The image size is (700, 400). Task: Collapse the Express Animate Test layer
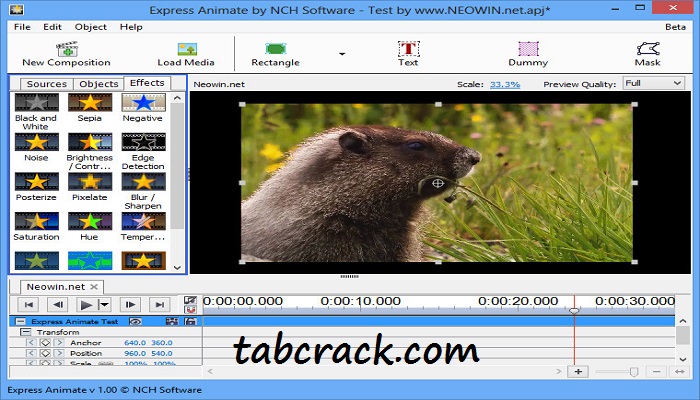(20, 321)
